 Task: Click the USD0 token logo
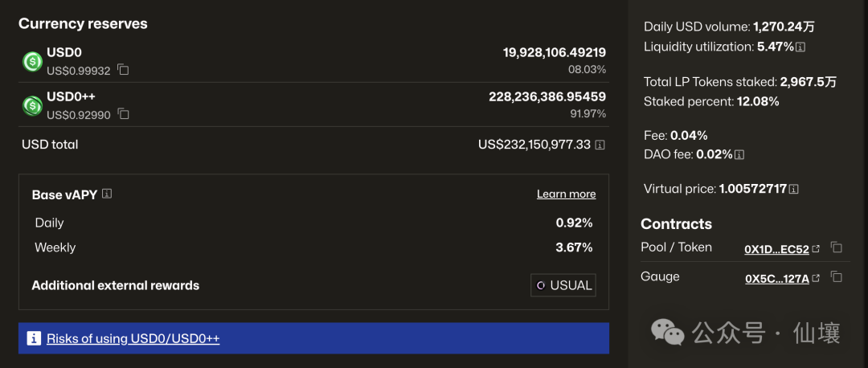pyautogui.click(x=32, y=61)
